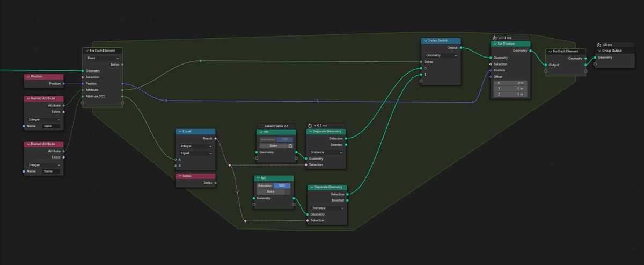Collapse the fall bake node
The width and height of the screenshot is (644, 265).
click(x=258, y=178)
